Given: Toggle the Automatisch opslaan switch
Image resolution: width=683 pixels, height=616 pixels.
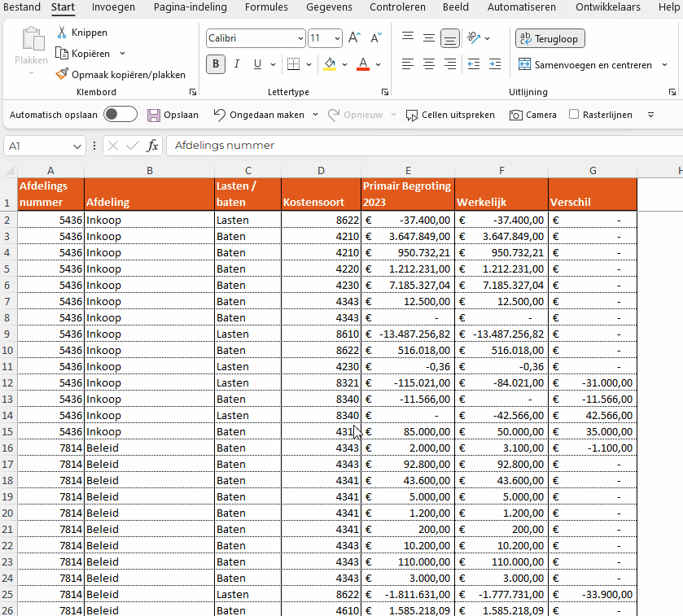Looking at the screenshot, I should coord(120,115).
